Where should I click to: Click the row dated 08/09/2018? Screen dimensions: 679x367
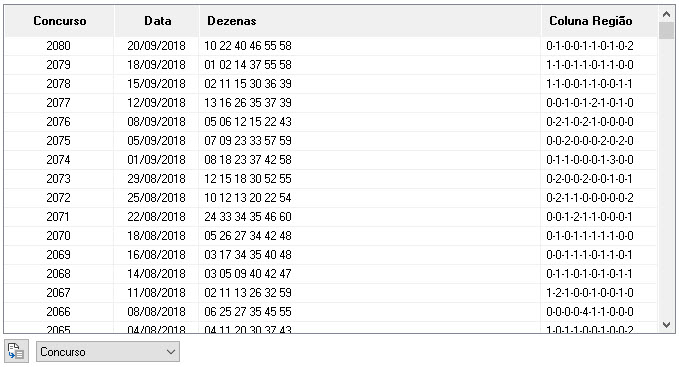coord(330,122)
